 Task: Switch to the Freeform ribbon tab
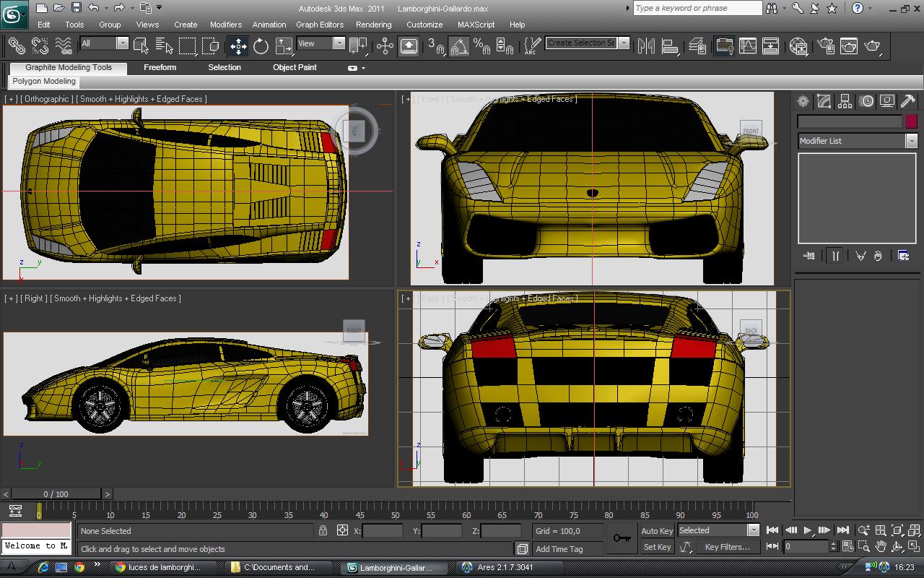tap(160, 67)
